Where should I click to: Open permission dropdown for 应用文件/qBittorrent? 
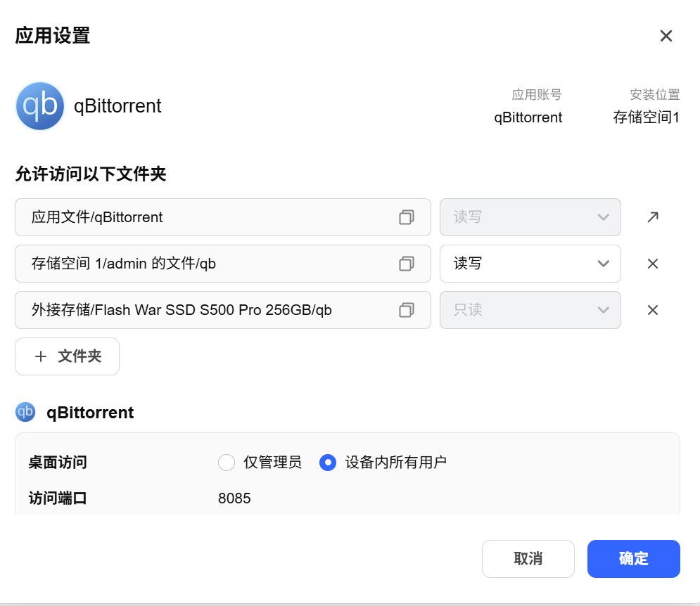(530, 217)
